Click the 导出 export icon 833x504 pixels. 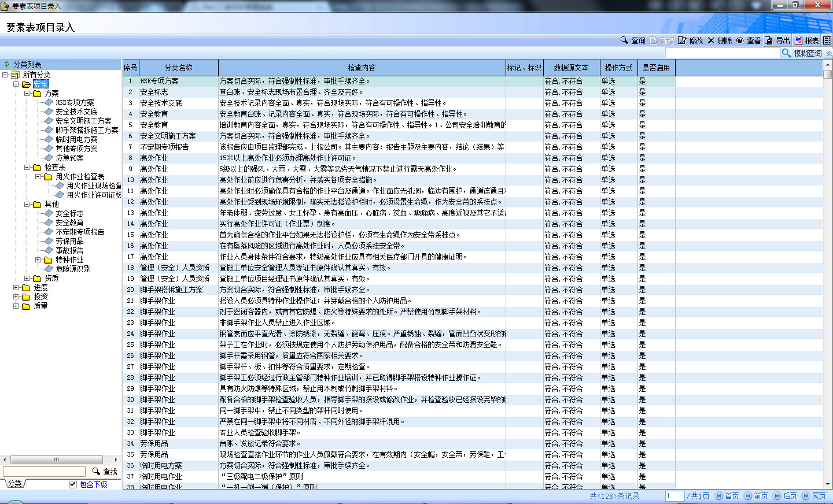click(x=769, y=40)
